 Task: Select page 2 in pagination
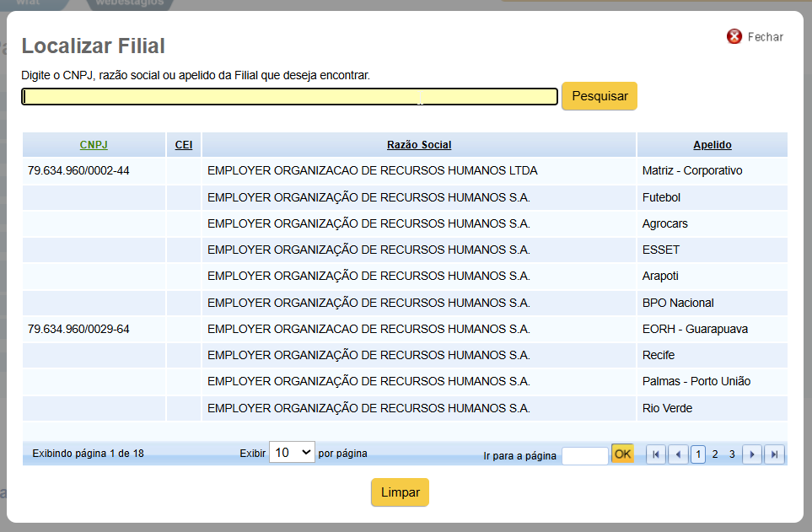715,454
